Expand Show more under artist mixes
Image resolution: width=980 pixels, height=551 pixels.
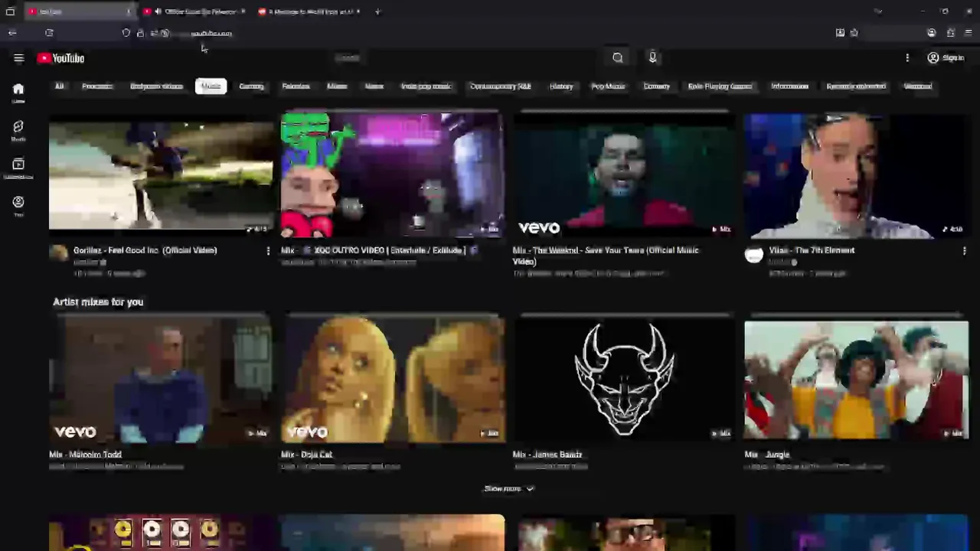pos(508,488)
